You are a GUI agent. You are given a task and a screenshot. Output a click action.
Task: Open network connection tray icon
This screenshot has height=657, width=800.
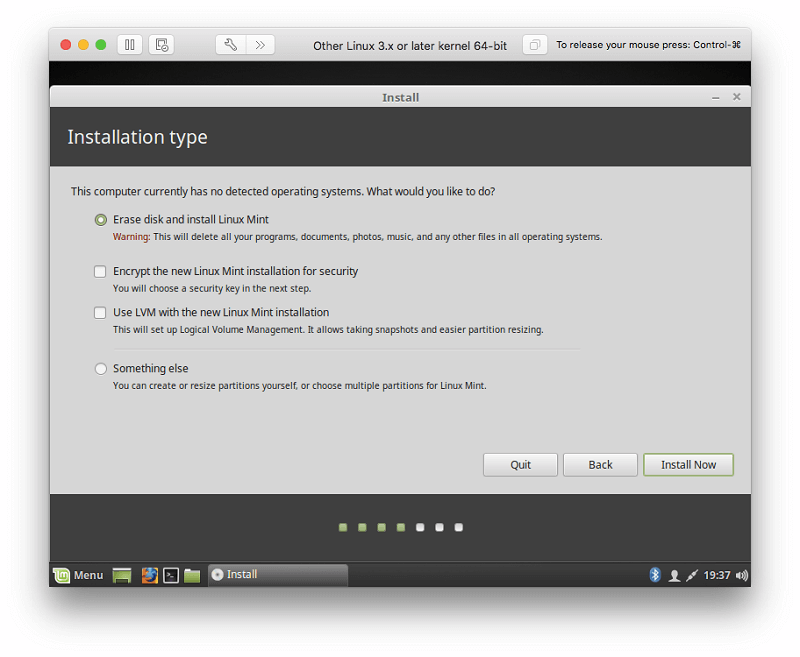click(692, 575)
